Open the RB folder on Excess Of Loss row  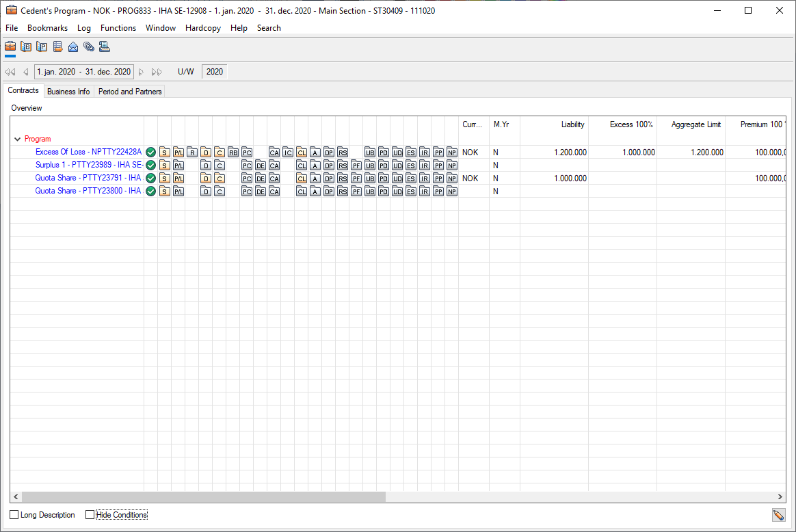point(233,152)
